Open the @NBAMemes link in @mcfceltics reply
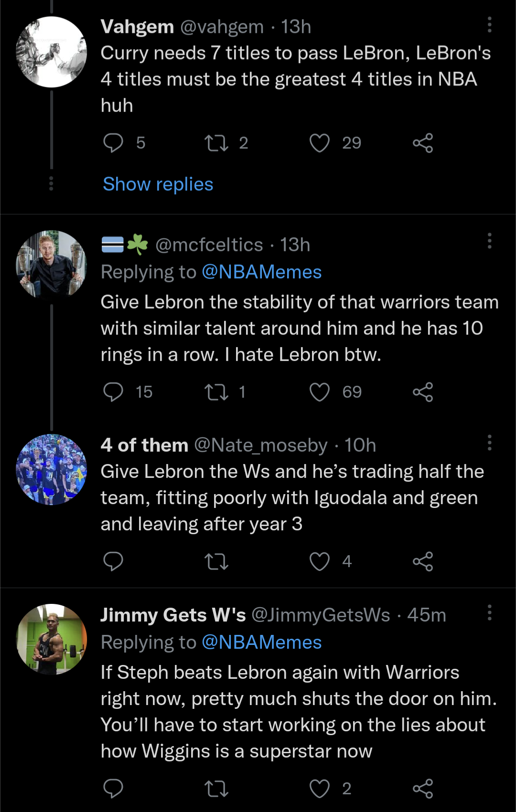Screen dimensions: 516x812 pos(261,272)
